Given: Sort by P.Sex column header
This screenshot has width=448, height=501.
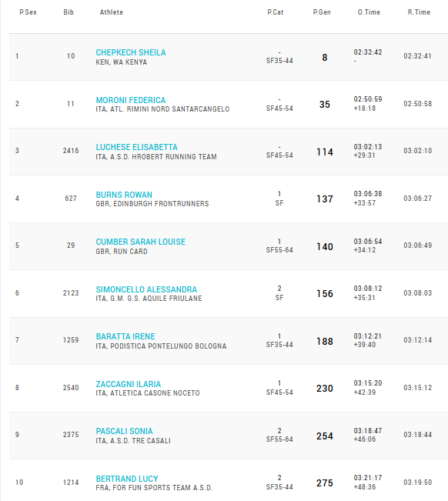Looking at the screenshot, I should pos(28,12).
